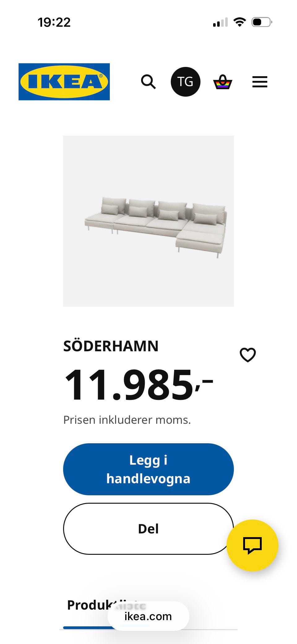
Task: Open search with the magnifying glass icon
Action: click(x=148, y=82)
